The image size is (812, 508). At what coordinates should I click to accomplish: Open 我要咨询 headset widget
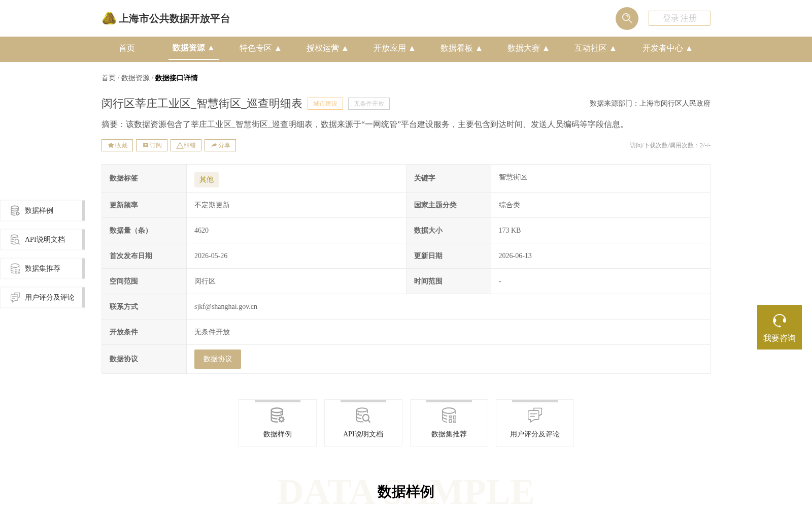(780, 327)
